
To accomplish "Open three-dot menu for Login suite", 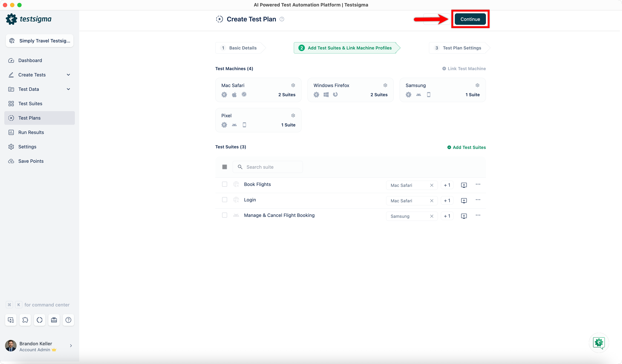I will click(x=478, y=200).
